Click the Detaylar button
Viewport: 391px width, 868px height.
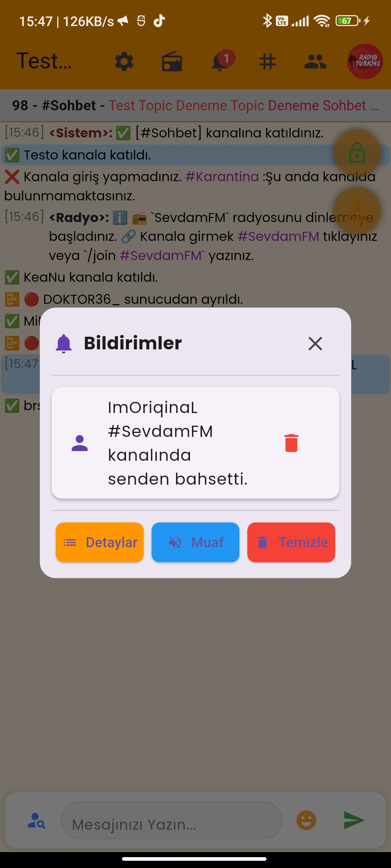click(100, 542)
